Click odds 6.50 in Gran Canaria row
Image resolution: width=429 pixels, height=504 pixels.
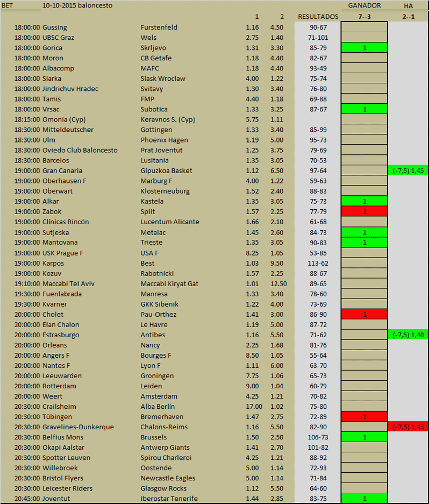(x=277, y=171)
